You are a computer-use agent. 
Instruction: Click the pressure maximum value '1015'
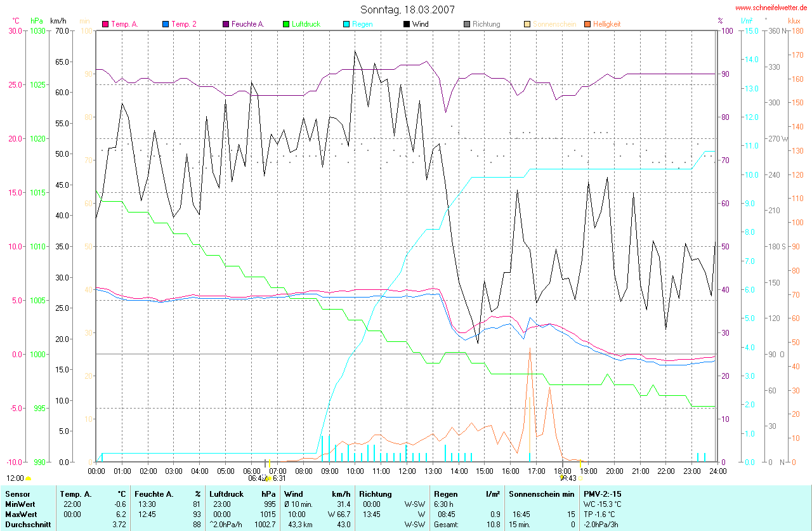point(268,514)
